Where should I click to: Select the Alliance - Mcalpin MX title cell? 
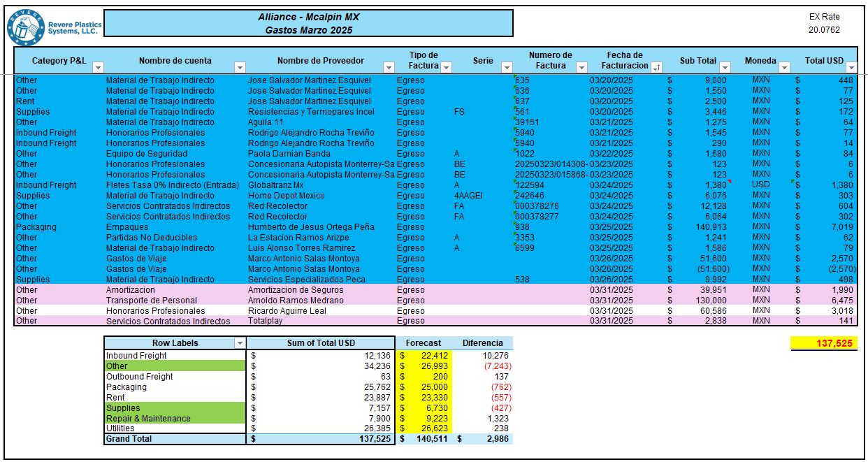point(308,23)
